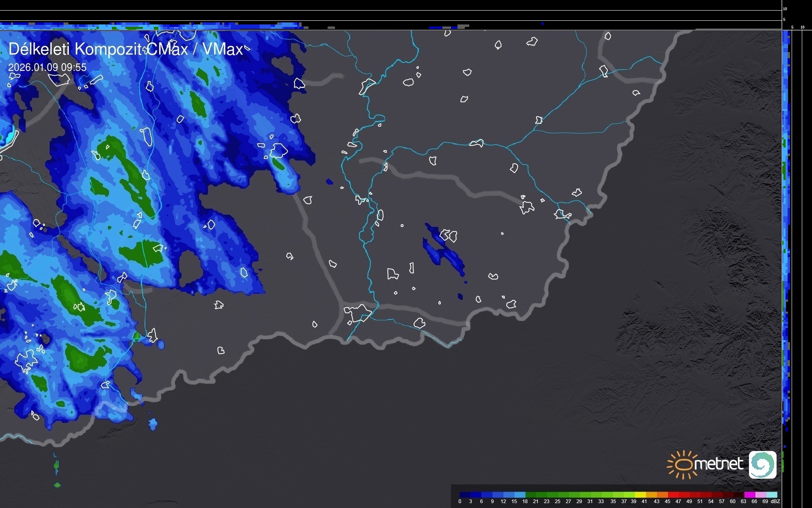The width and height of the screenshot is (812, 508).
Task: Pick the light cyan 69 dBZ swatch
Action: (x=772, y=495)
